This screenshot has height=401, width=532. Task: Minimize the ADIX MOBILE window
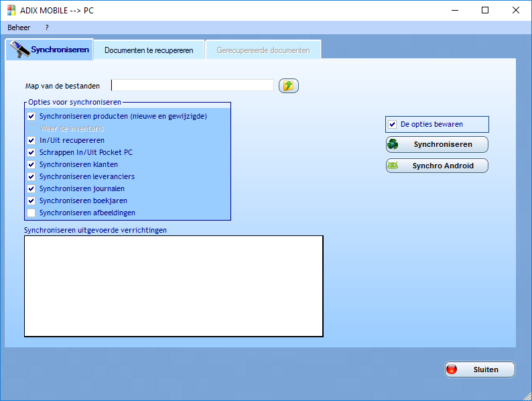[x=455, y=10]
